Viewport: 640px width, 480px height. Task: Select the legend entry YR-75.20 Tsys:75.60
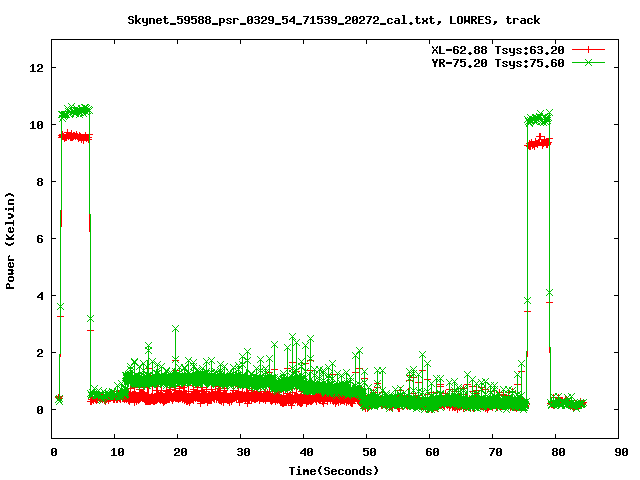pyautogui.click(x=498, y=63)
